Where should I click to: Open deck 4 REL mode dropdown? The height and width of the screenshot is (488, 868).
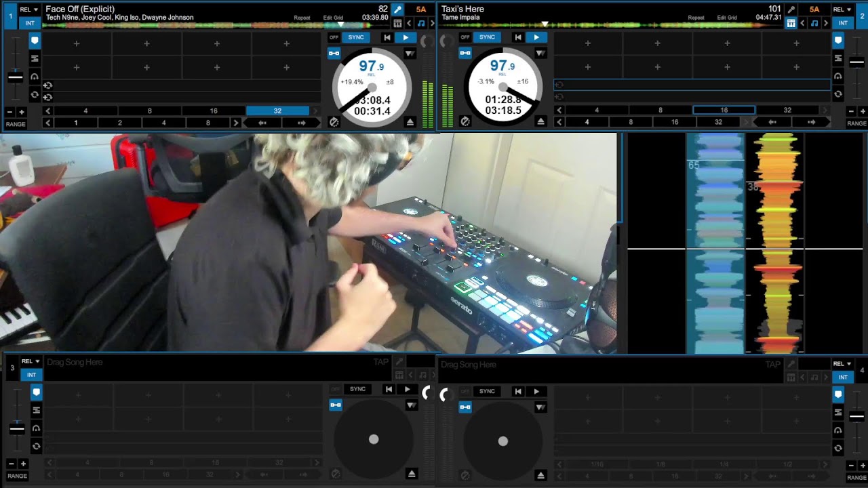coord(843,364)
